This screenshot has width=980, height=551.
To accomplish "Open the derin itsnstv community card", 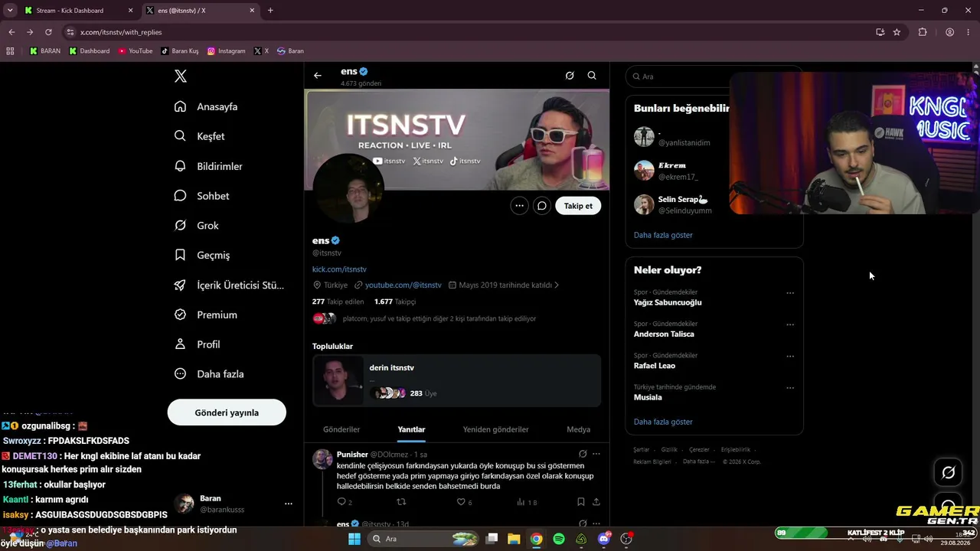I will click(x=457, y=380).
